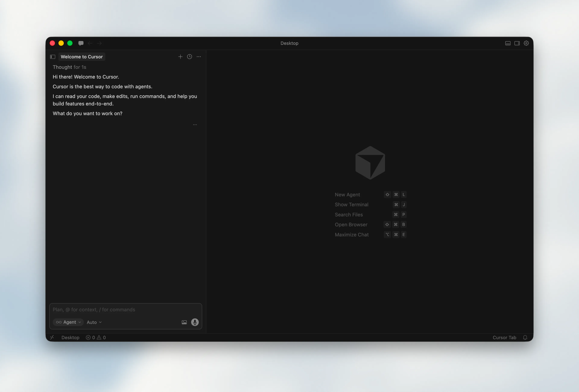The width and height of the screenshot is (579, 392).
Task: Open settings via the gear icon
Action: coord(526,43)
